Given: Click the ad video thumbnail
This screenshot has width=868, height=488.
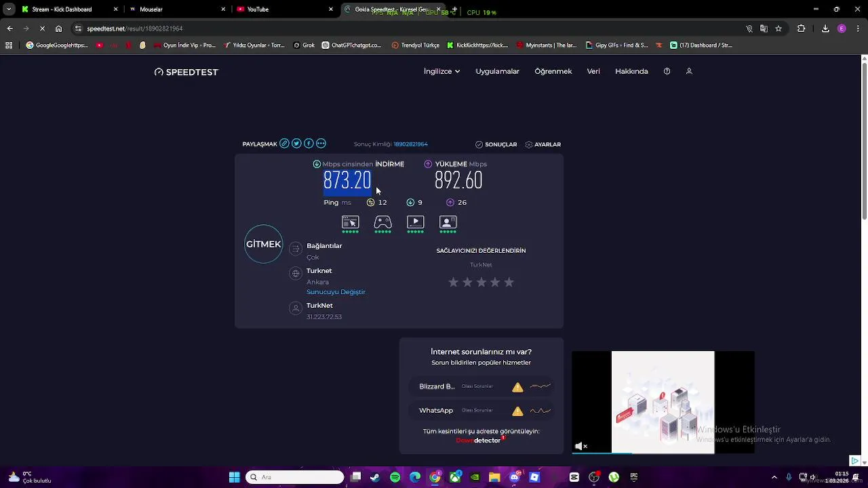Looking at the screenshot, I should pos(663,402).
